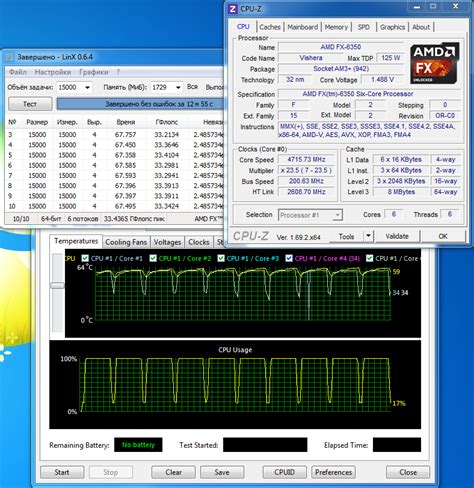Click the Code Name value Vishera

coord(311,58)
